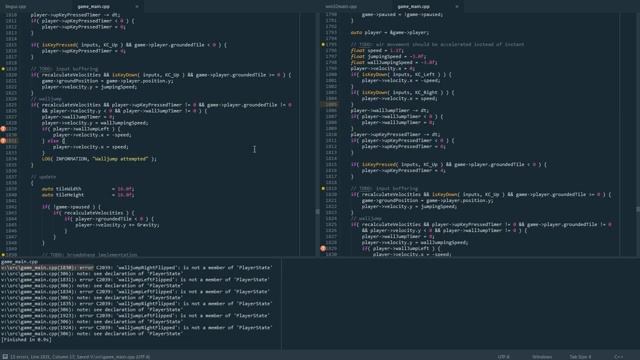Jump to build error at game_main.cpp(1835)
This screenshot has height=360, width=640.
(x=136, y=304)
